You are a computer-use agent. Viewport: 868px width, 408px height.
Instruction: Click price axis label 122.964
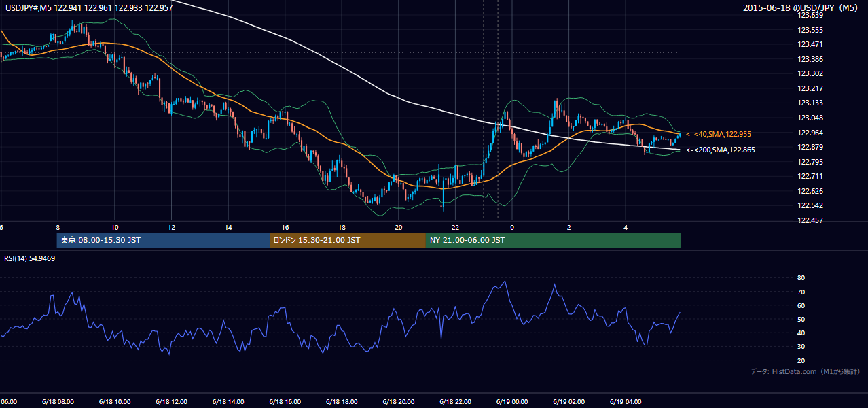pyautogui.click(x=812, y=133)
